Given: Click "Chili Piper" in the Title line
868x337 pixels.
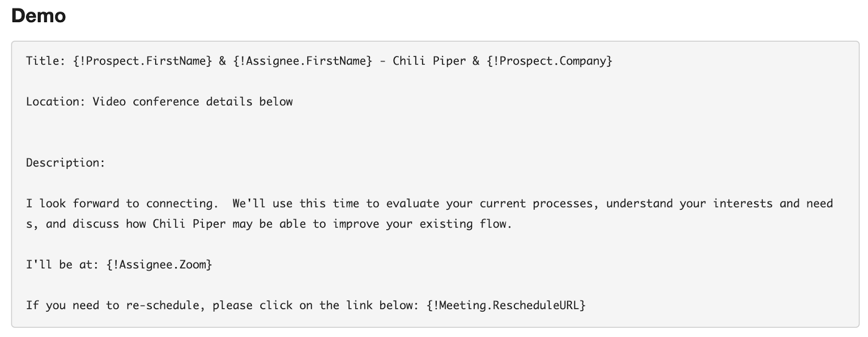Looking at the screenshot, I should coord(429,61).
